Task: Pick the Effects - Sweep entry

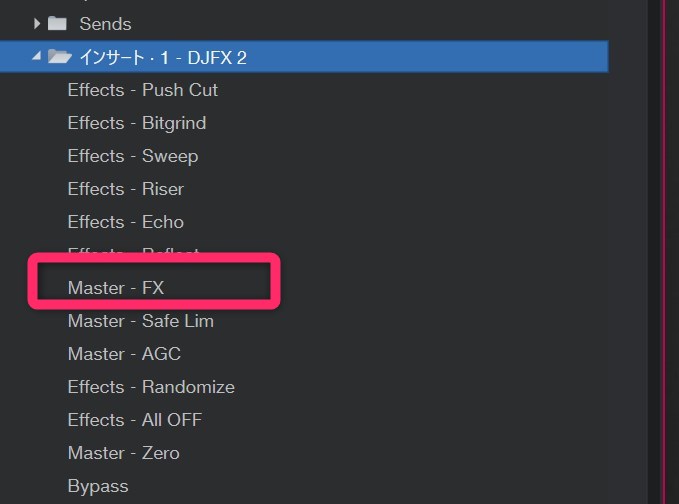Action: [x=133, y=156]
